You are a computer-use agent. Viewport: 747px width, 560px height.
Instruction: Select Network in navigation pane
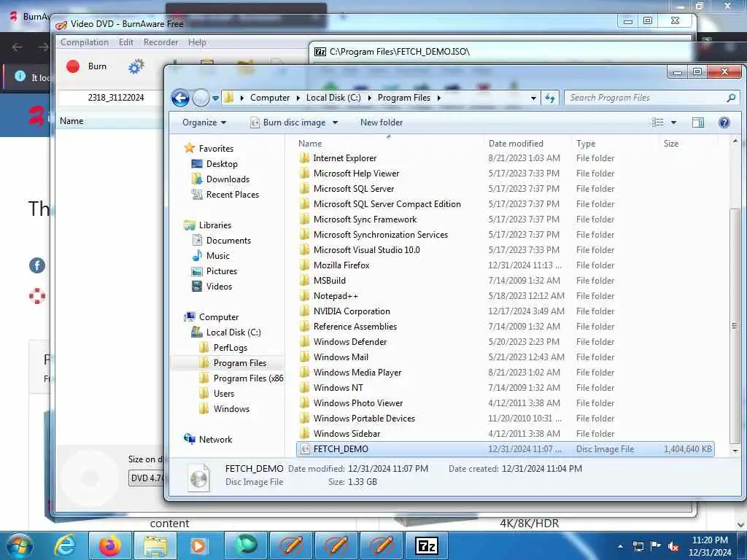[x=215, y=440]
